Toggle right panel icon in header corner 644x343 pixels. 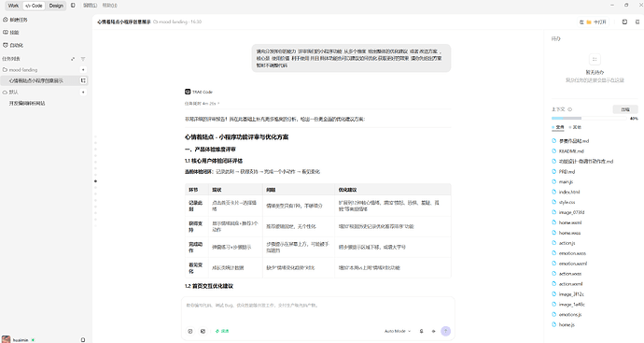[637, 21]
